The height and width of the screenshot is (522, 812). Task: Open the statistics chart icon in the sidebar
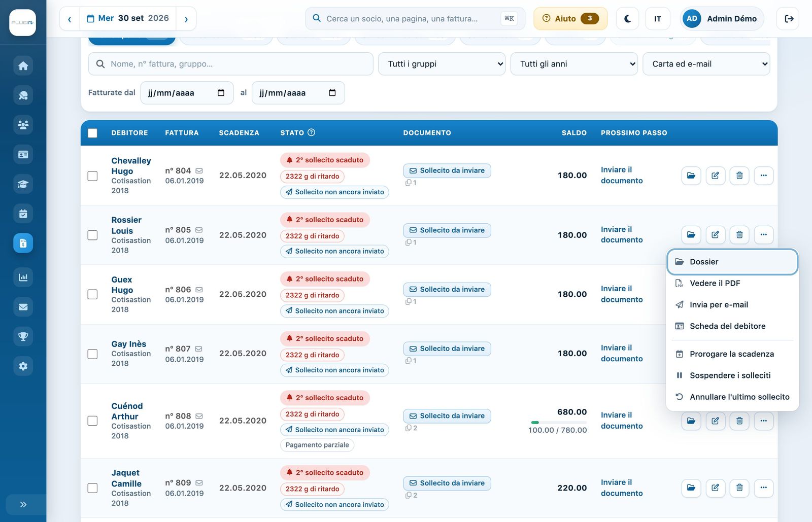click(23, 277)
